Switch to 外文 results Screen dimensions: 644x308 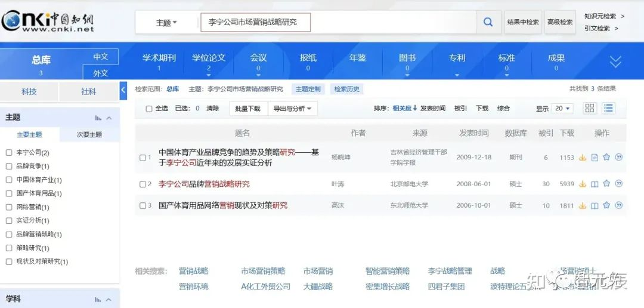101,73
